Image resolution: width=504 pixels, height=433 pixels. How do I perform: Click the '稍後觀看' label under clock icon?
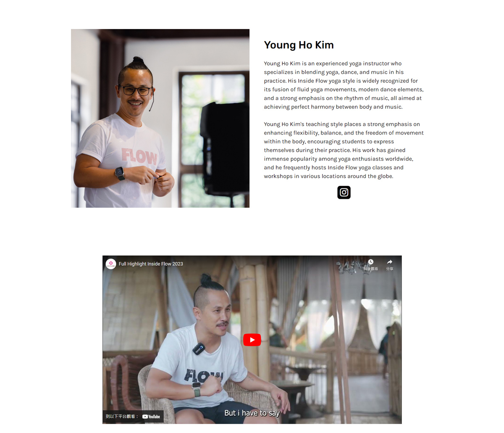(x=370, y=269)
